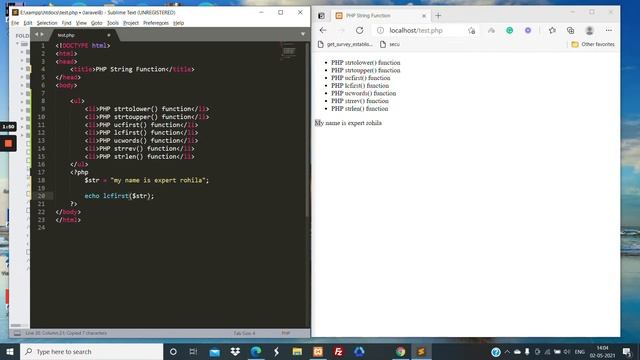
Task: Open the Edge profile avatar
Action: 589,30
